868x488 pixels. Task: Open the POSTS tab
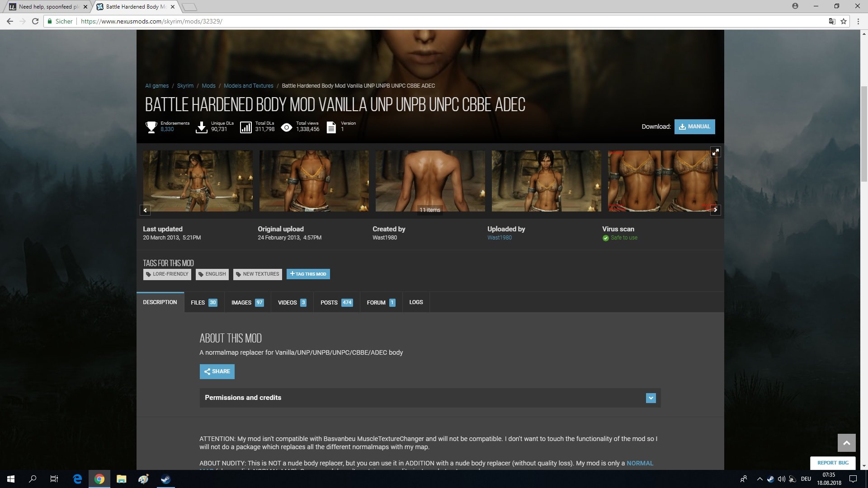pos(337,303)
